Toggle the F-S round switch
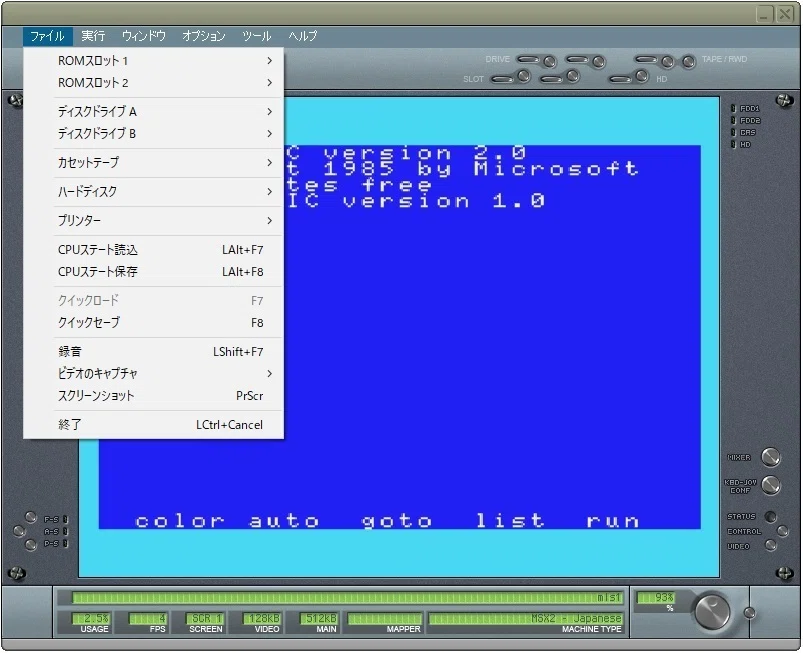This screenshot has height=653, width=803. [31, 517]
